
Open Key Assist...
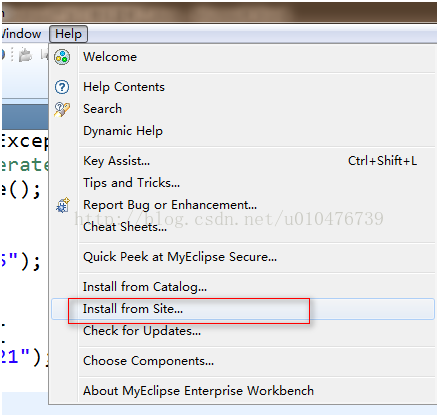pyautogui.click(x=243, y=161)
